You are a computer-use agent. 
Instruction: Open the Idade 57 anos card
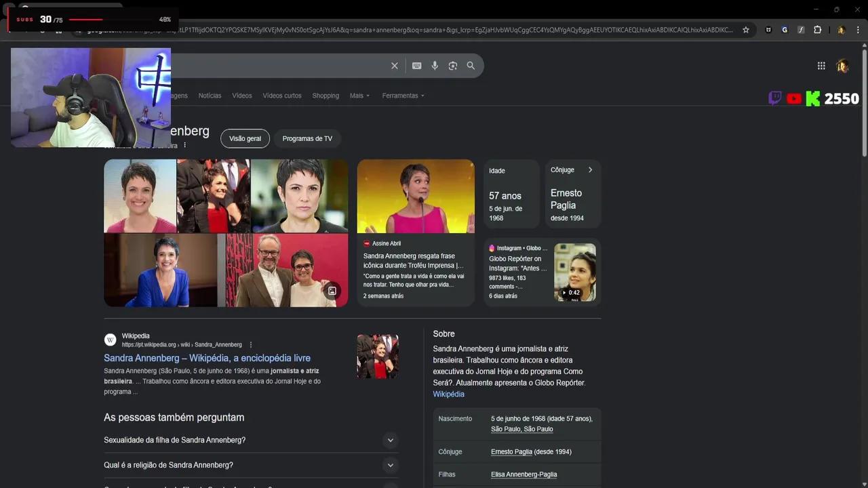coord(511,195)
